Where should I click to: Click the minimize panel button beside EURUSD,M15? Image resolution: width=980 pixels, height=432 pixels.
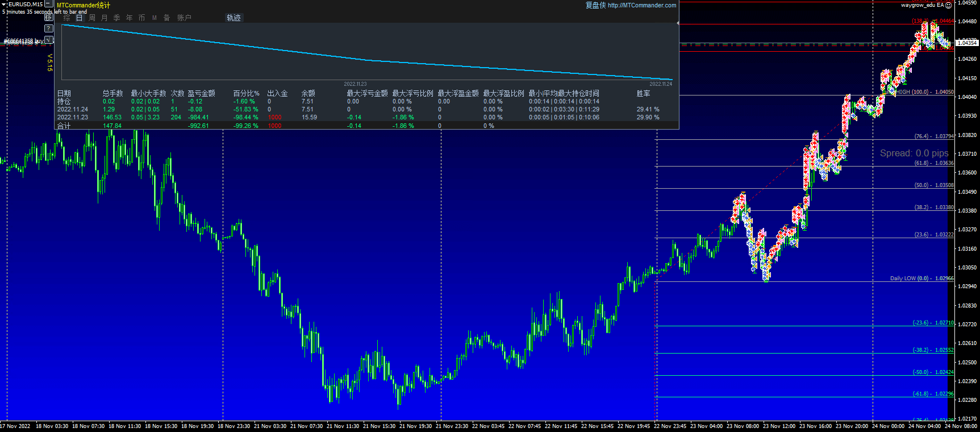(49, 4)
